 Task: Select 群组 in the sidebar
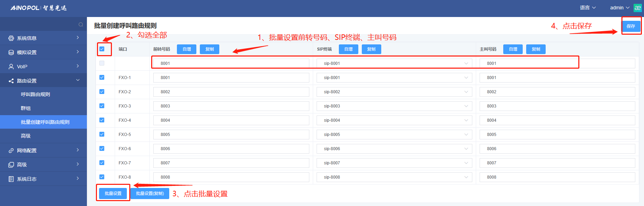[x=26, y=108]
